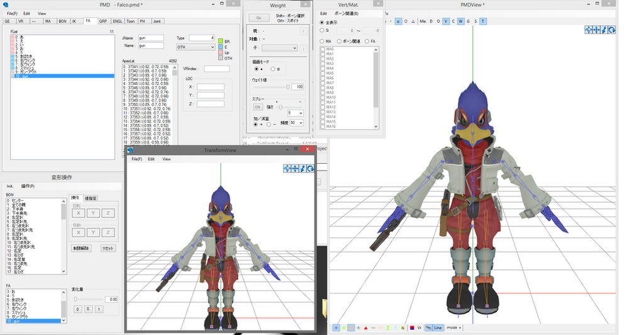The height and width of the screenshot is (335, 644).
Task: Switch to the Joint tab
Action: 157,21
